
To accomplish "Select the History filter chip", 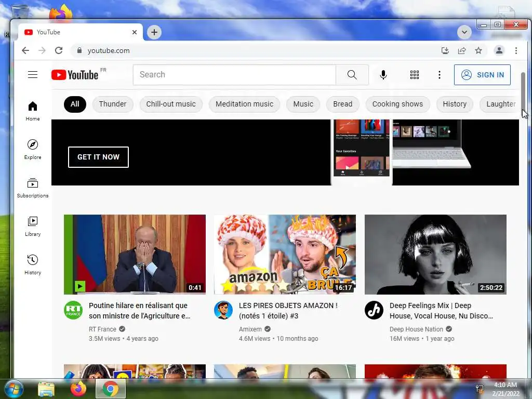I will pyautogui.click(x=455, y=104).
